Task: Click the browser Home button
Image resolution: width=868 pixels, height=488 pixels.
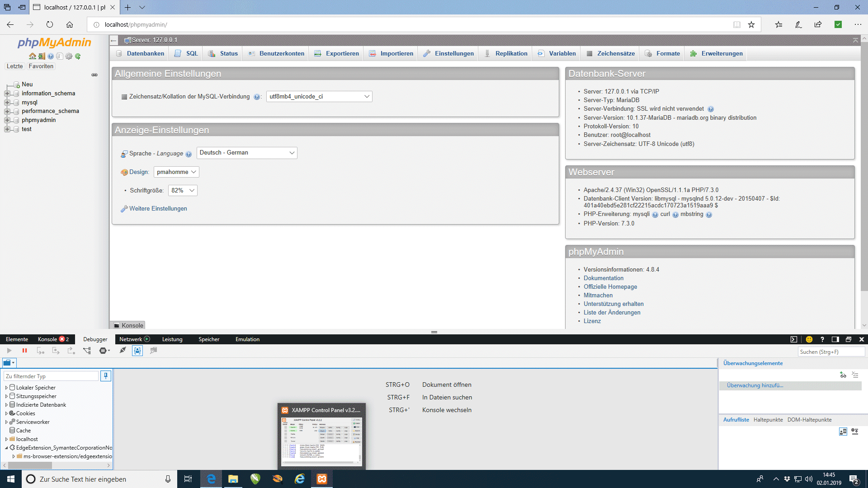Action: click(70, 25)
